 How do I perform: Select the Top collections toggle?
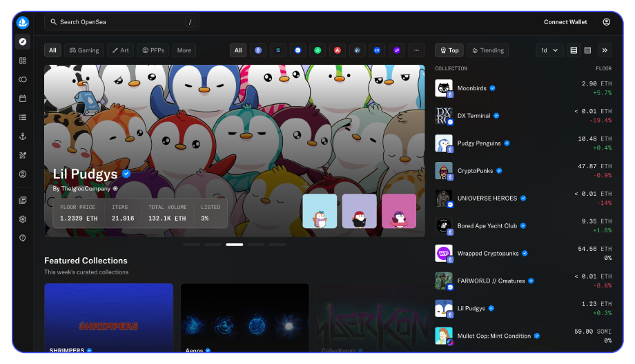449,50
